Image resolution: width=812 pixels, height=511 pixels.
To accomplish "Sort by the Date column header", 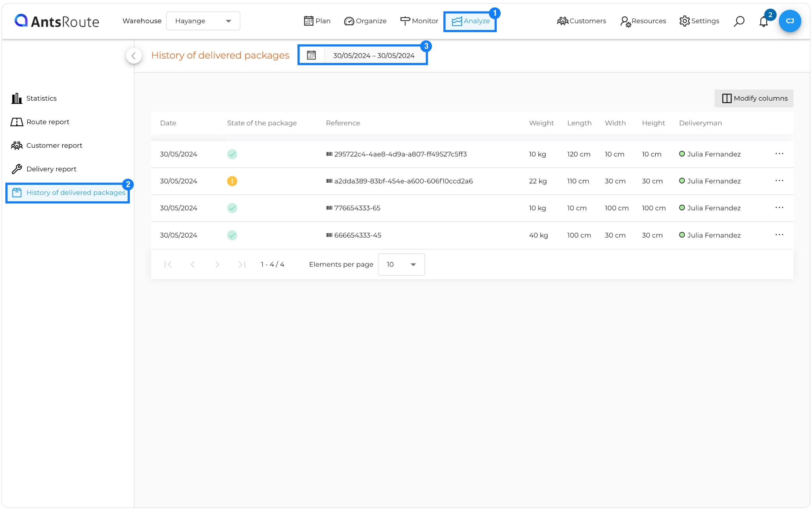I will pyautogui.click(x=168, y=123).
